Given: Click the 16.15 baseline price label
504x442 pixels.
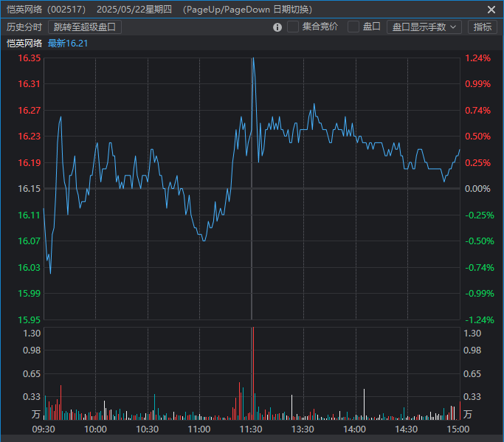Looking at the screenshot, I should tap(30, 189).
